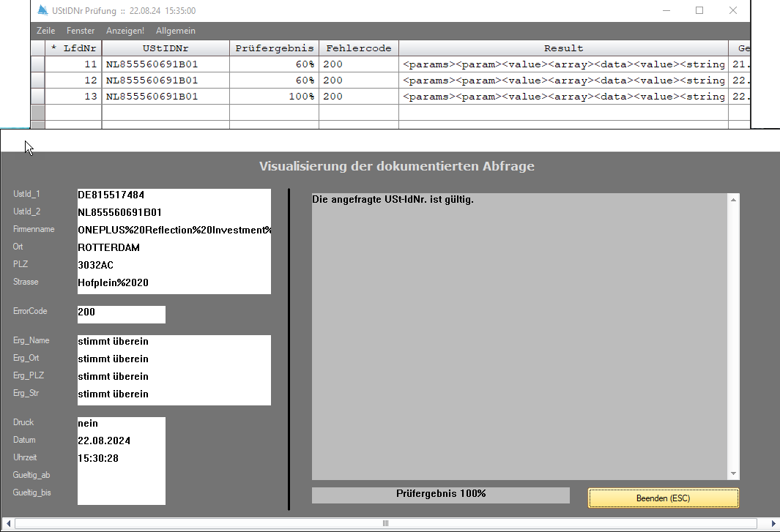780x532 pixels.
Task: Click left arrow of bottom horizontal scrollbar
Action: pos(6,524)
